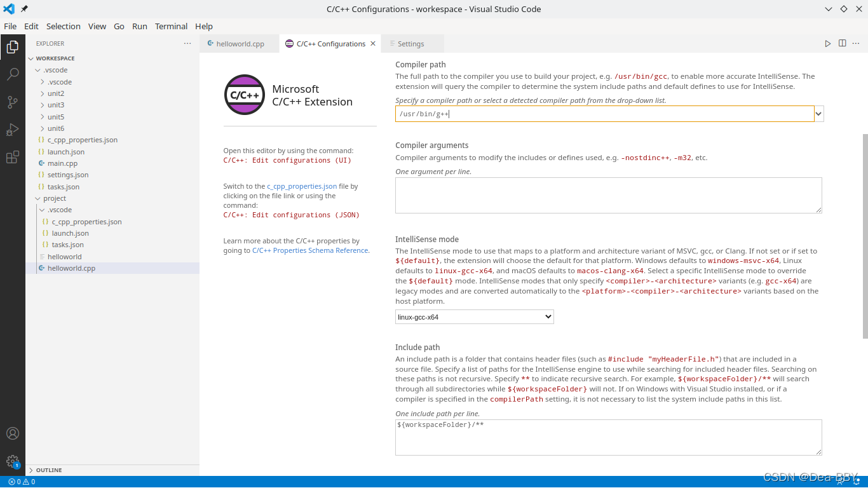Open the Search view in the activity bar
Screen dimensions: 868x488
(x=13, y=74)
